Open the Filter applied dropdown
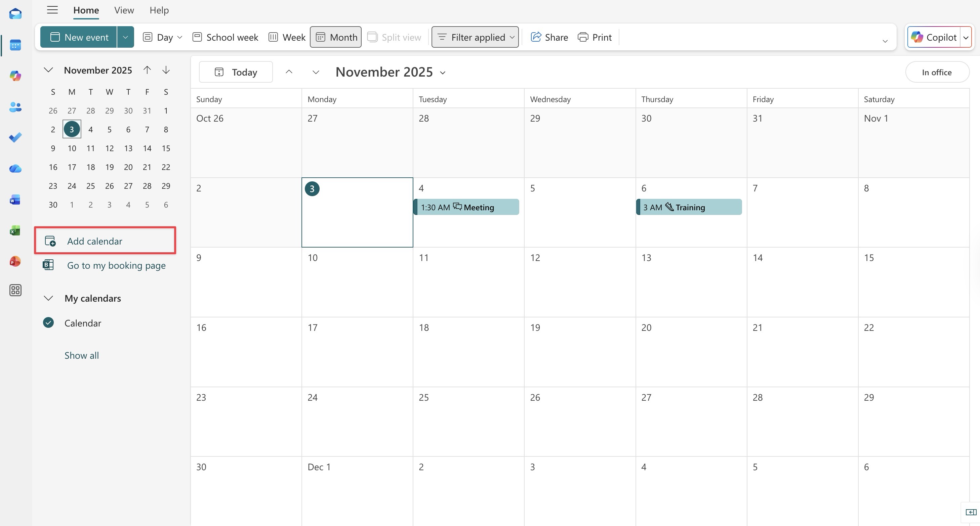Viewport: 980px width, 526px height. point(475,37)
